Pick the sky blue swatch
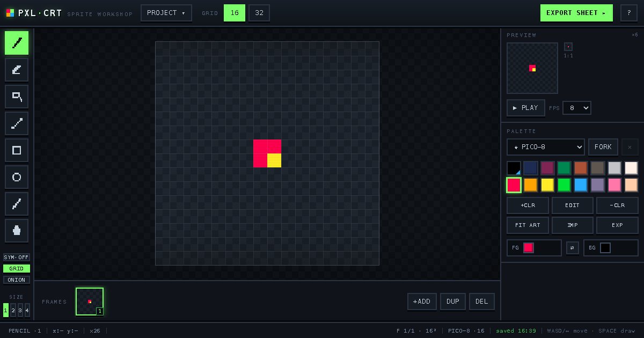This screenshot has width=644, height=338. coord(581,185)
